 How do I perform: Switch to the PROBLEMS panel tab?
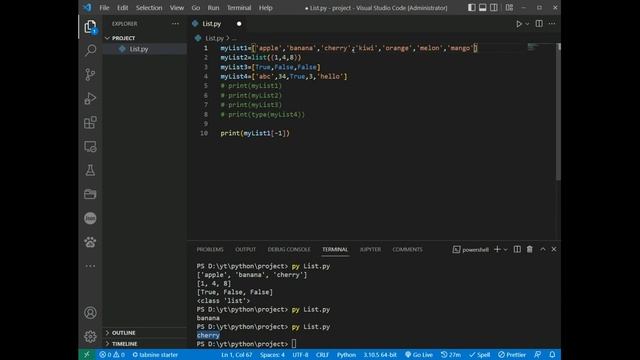pos(210,249)
